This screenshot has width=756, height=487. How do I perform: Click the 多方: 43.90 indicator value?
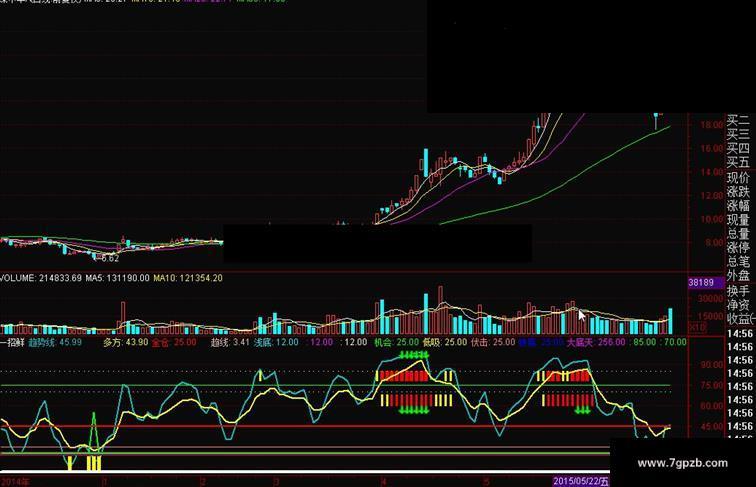point(125,342)
